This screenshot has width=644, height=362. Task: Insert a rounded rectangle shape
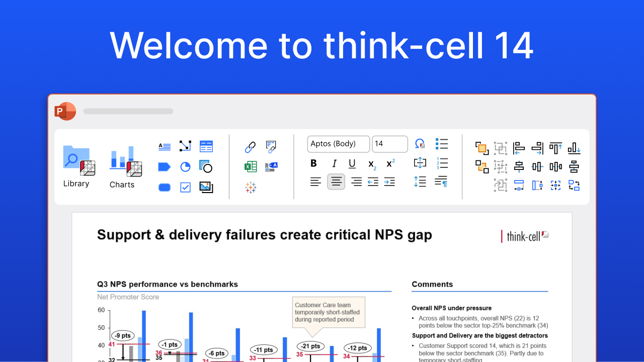[x=164, y=187]
